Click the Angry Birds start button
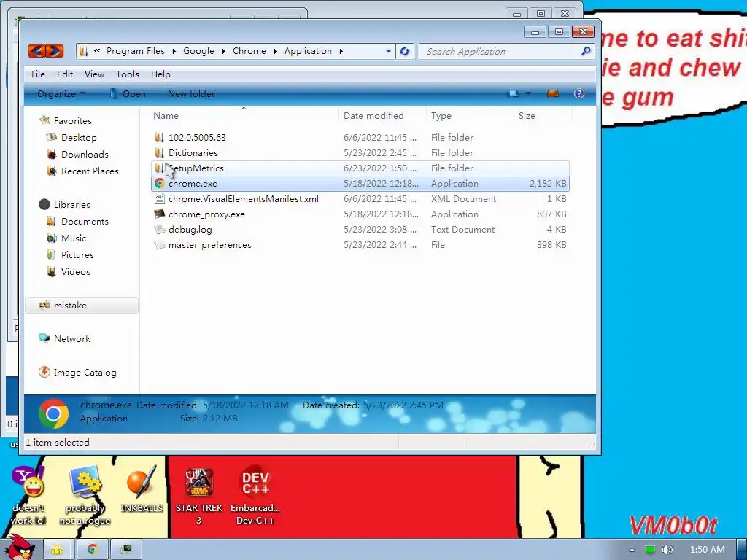The height and width of the screenshot is (560, 747). point(20,548)
